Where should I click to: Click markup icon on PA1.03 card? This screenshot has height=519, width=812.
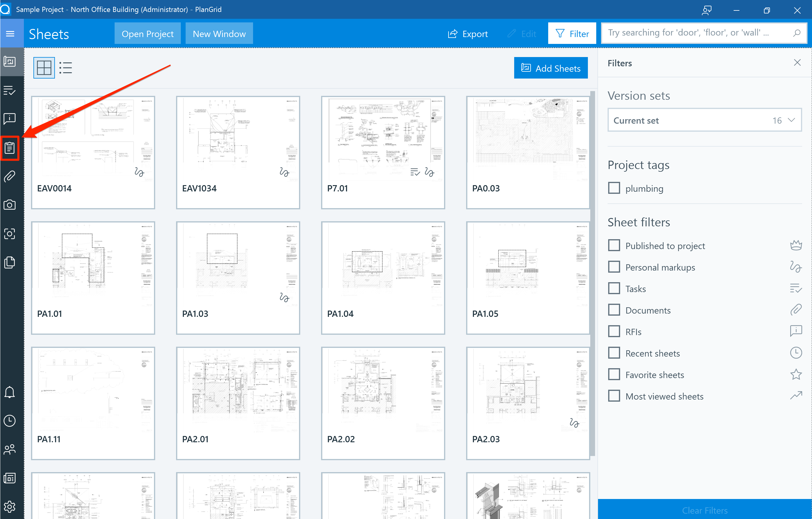coord(284,297)
